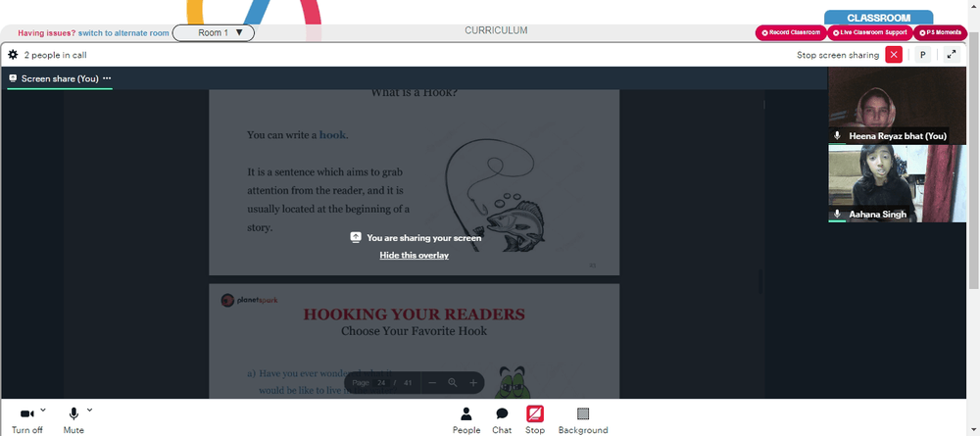Click "Choose Your Favorite Hook" subtitle
This screenshot has height=436, width=980.
point(414,331)
